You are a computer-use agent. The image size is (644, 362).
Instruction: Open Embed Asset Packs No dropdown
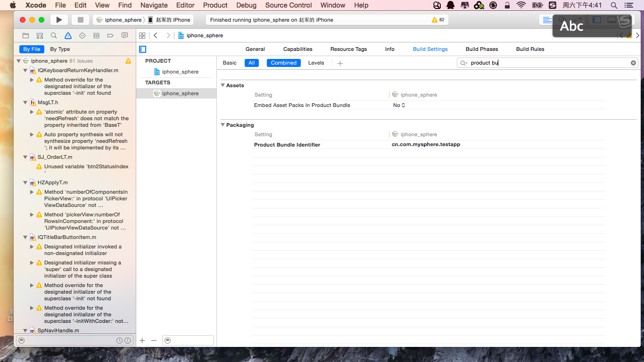(x=399, y=105)
